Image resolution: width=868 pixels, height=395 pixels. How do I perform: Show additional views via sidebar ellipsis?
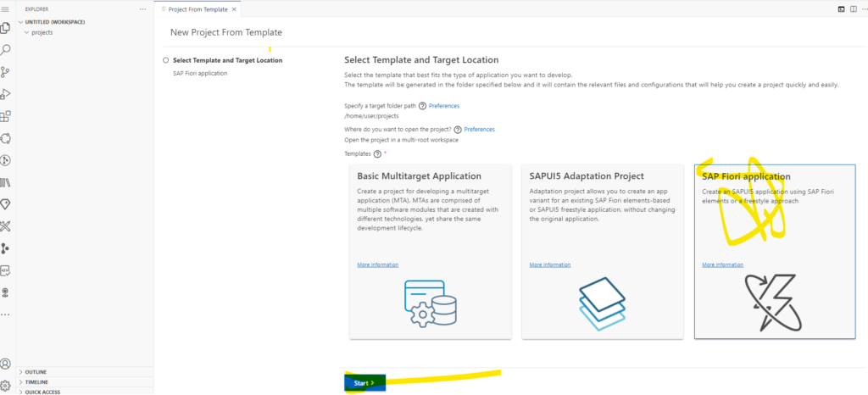pos(6,314)
